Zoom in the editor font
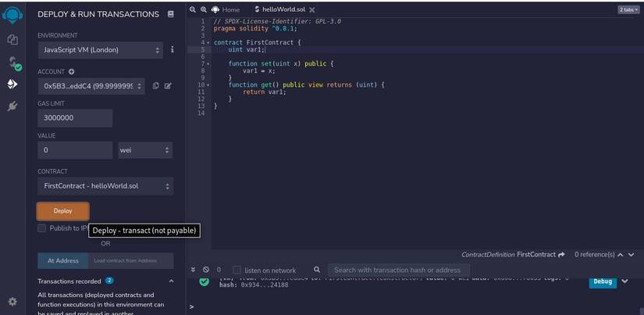Image resolution: width=644 pixels, height=315 pixels. [x=203, y=9]
